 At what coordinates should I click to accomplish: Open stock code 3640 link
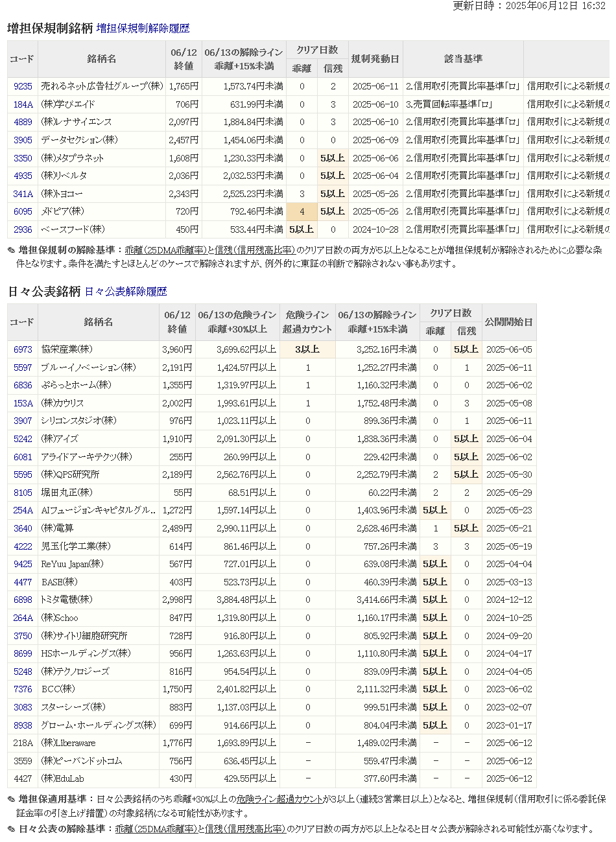click(x=23, y=528)
